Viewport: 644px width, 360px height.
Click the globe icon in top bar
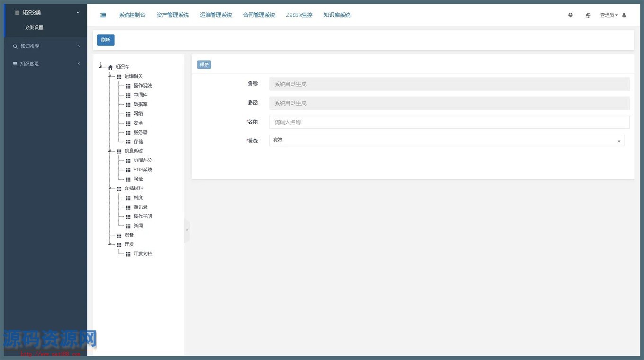[x=588, y=15]
